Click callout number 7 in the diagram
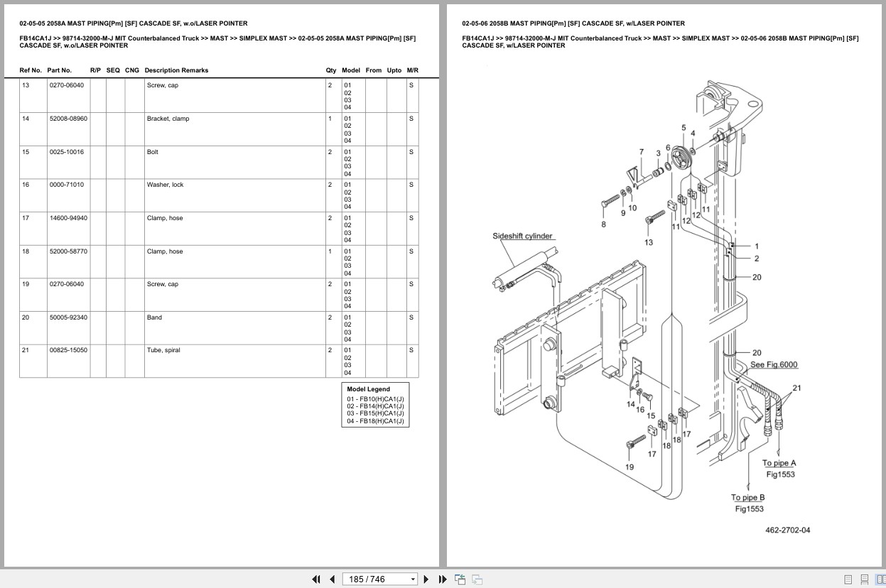Screen dimensions: 886x588 click(x=641, y=151)
